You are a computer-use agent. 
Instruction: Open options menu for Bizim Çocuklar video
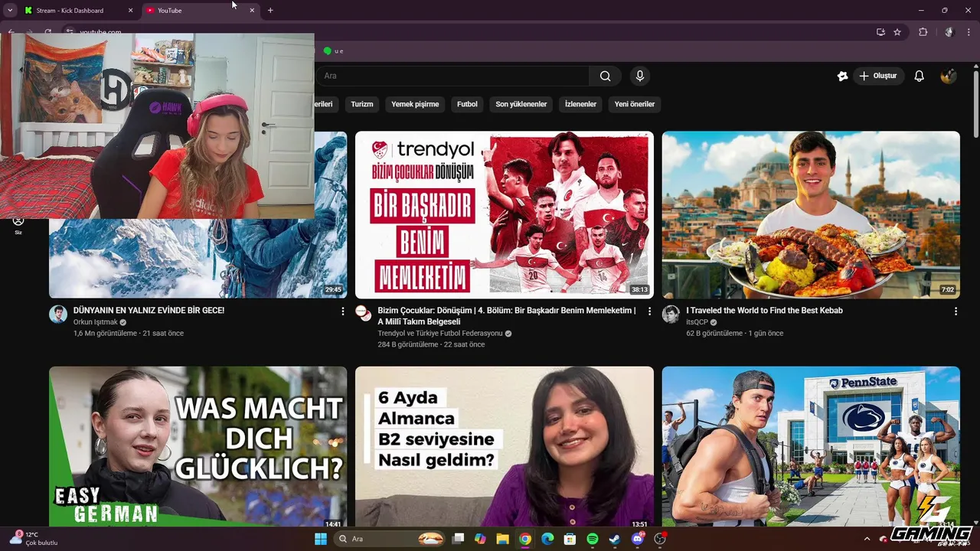[x=649, y=311]
